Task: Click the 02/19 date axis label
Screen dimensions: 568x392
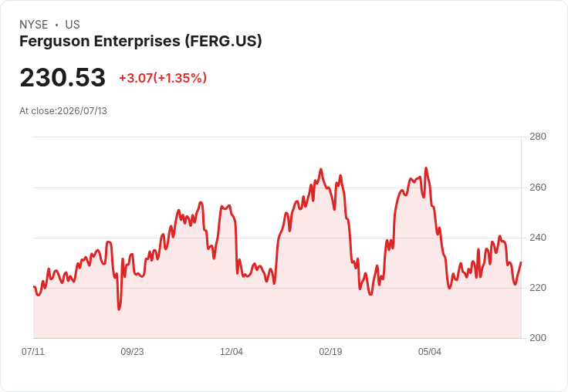Action: tap(330, 351)
